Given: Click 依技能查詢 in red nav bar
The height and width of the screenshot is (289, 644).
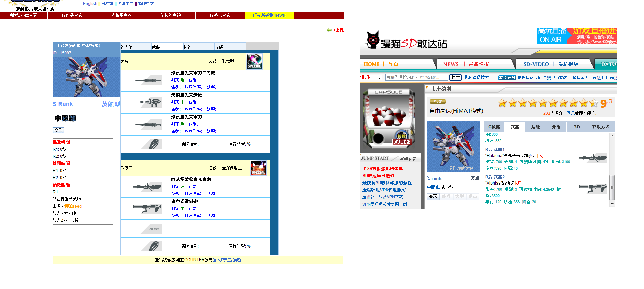Looking at the screenshot, I should tap(171, 15).
